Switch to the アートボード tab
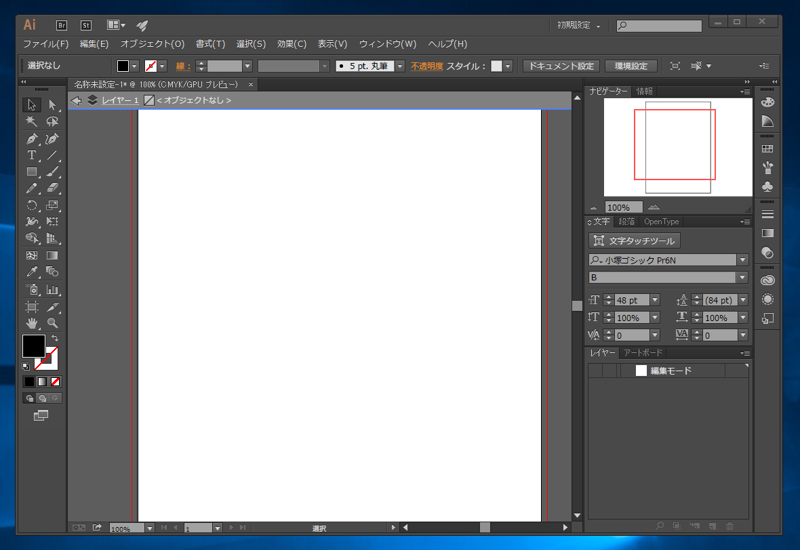Viewport: 800px width, 550px height. tap(643, 353)
